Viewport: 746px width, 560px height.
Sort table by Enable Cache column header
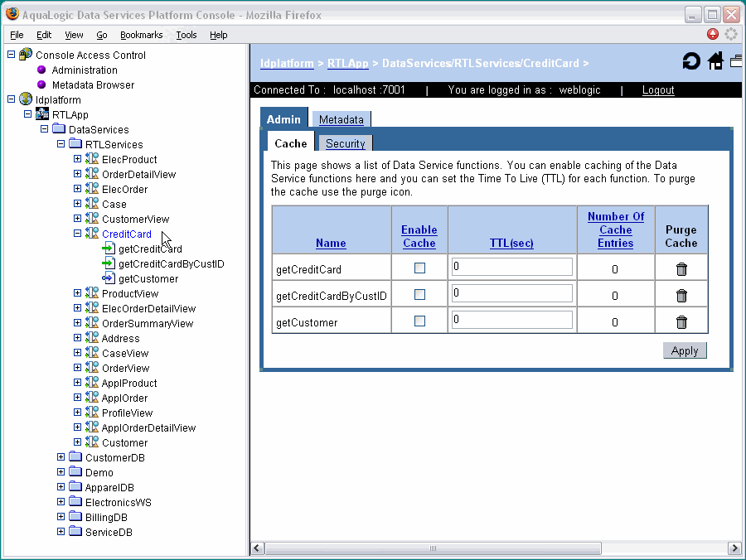point(419,236)
